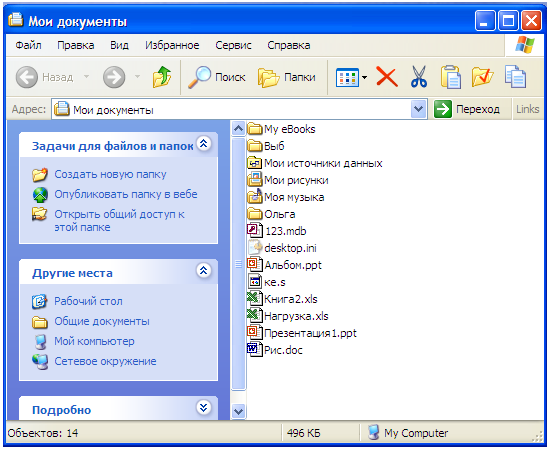Open the Сервис menu
The height and width of the screenshot is (449, 547).
[233, 45]
